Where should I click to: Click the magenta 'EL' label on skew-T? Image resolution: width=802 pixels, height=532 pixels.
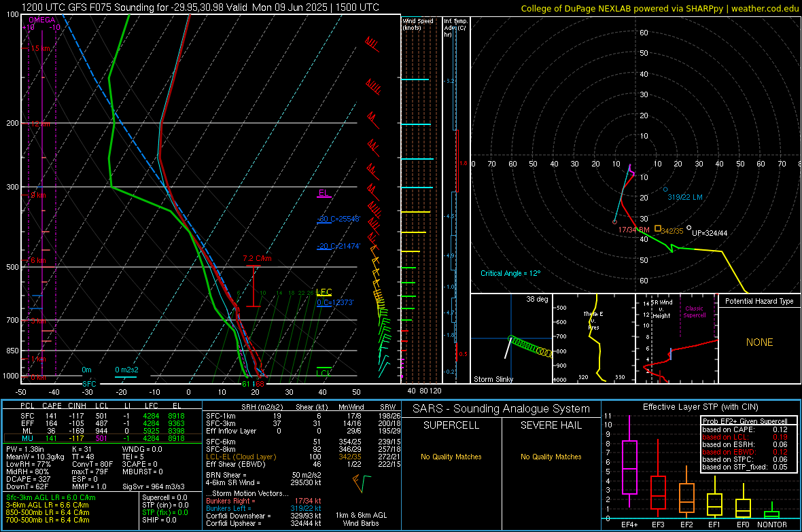(x=324, y=193)
